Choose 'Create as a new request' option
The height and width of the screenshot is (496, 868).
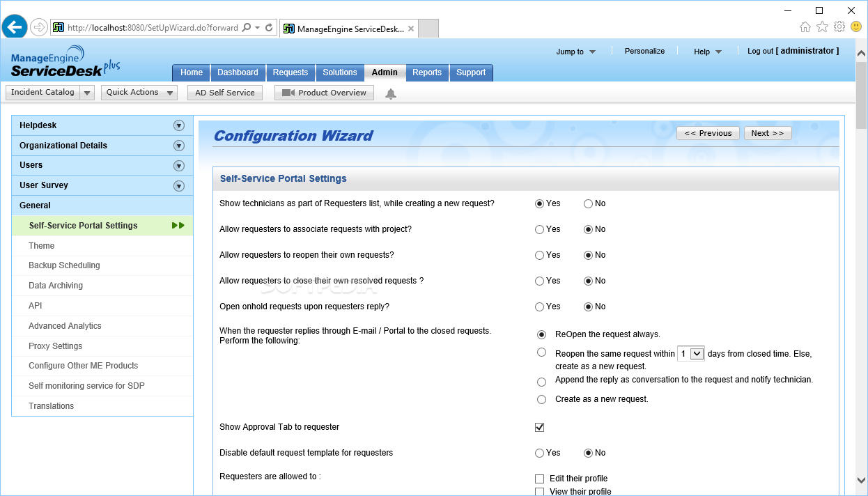click(541, 400)
